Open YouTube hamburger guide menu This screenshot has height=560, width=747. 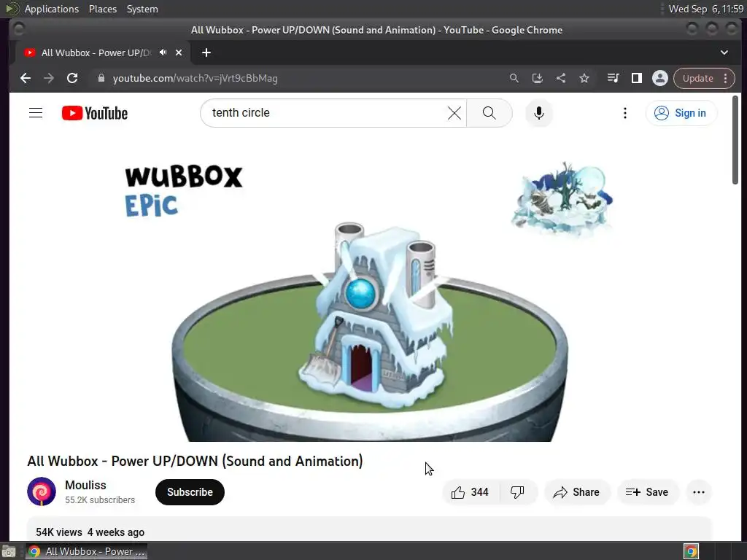pos(36,113)
